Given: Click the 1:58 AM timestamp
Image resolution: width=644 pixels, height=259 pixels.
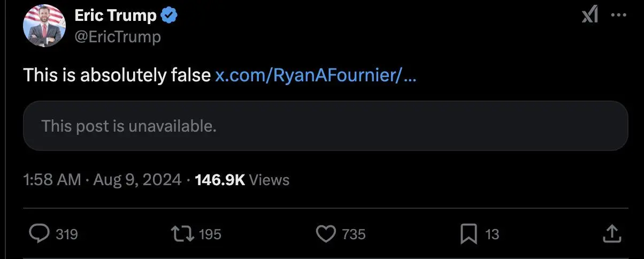Looking at the screenshot, I should [x=52, y=180].
